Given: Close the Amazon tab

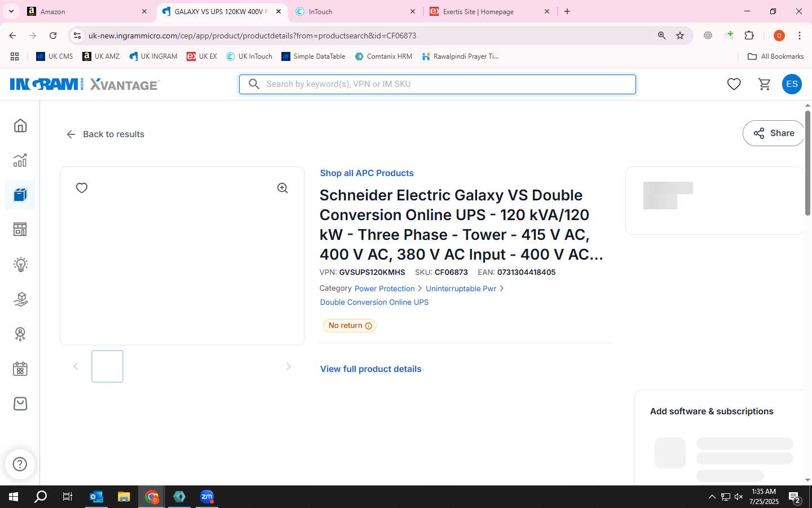Looking at the screenshot, I should pyautogui.click(x=144, y=11).
